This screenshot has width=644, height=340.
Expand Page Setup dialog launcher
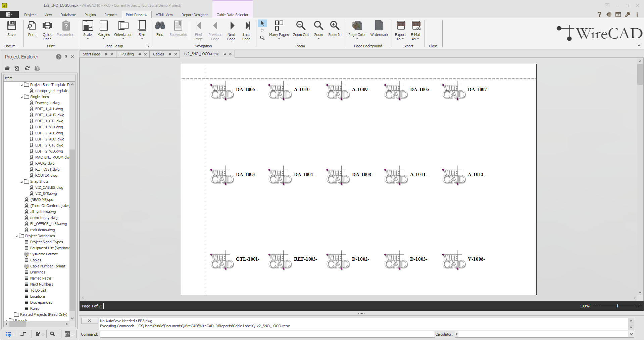pos(148,46)
